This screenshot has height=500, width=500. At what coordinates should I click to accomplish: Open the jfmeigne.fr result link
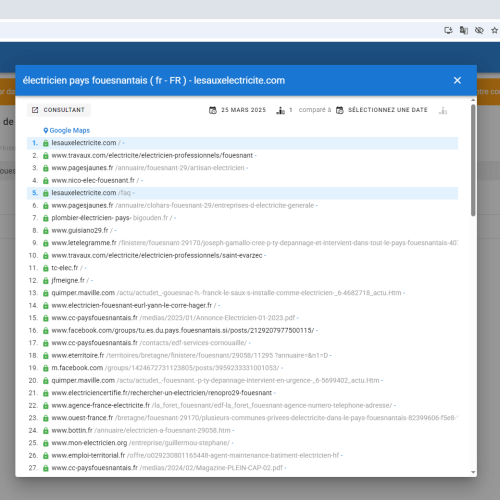pos(68,280)
